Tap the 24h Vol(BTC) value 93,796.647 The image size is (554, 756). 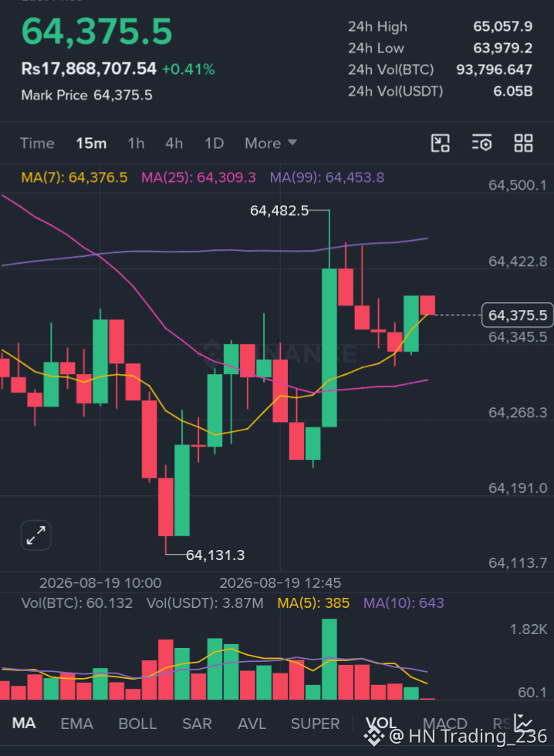(x=495, y=69)
